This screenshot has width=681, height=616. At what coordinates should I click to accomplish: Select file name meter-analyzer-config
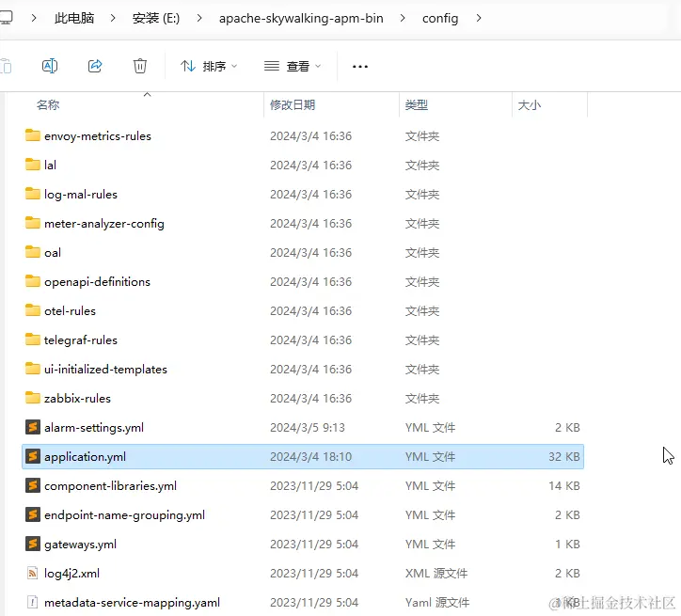[104, 224]
